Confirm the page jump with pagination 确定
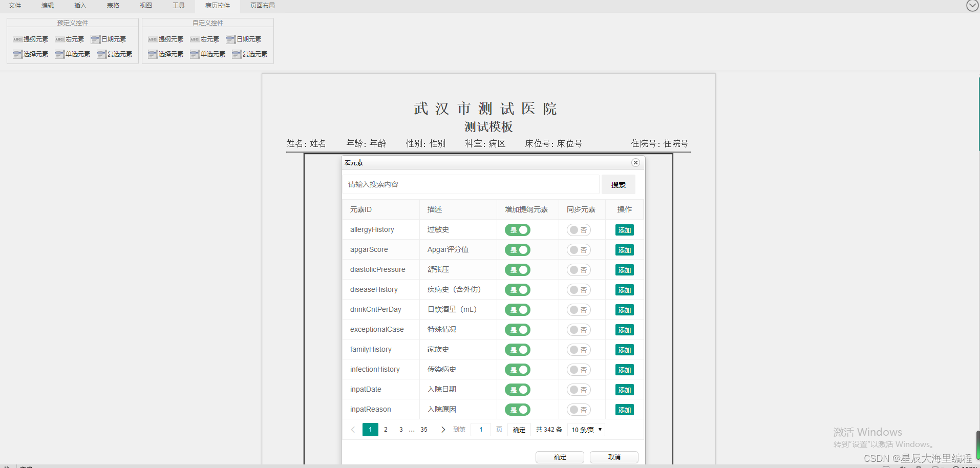980x468 pixels. (x=519, y=430)
